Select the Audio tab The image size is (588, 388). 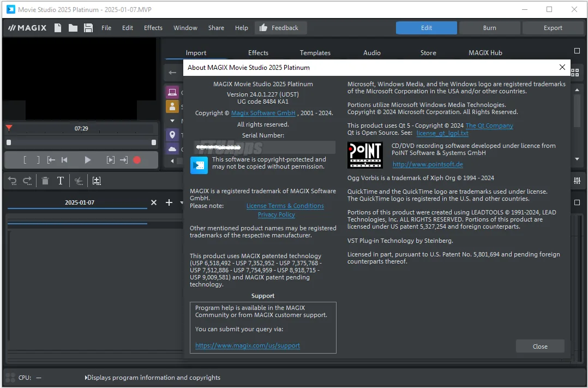click(x=371, y=53)
